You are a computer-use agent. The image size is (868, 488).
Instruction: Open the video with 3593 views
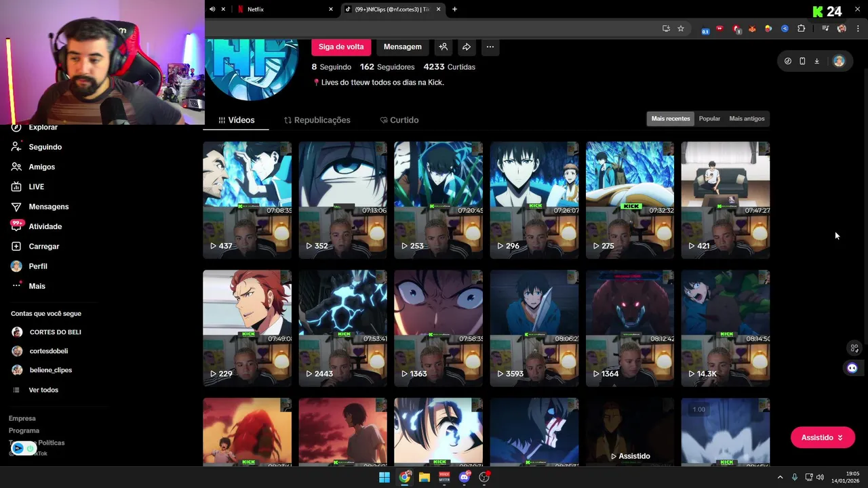[534, 328]
